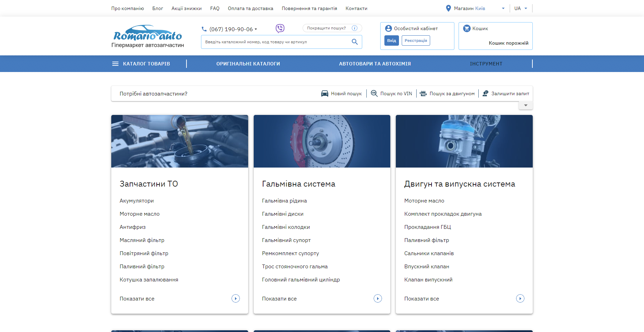Open Гальмівний супорт category

(286, 240)
